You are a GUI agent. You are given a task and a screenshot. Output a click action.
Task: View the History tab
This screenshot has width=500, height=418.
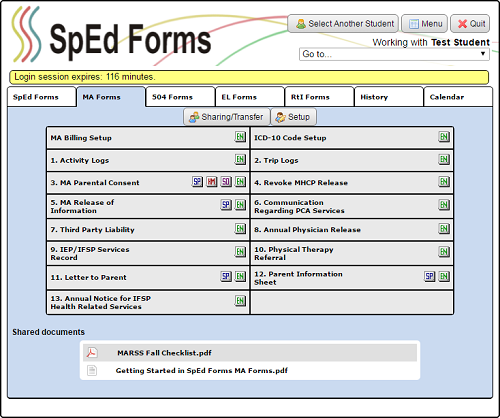(388, 97)
